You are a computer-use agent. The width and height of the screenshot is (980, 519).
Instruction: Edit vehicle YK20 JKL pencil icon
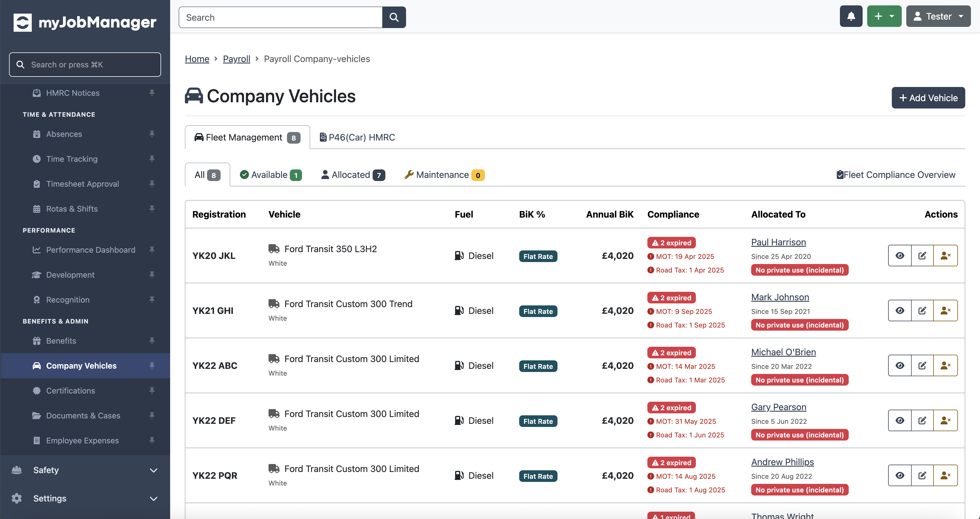(x=922, y=256)
